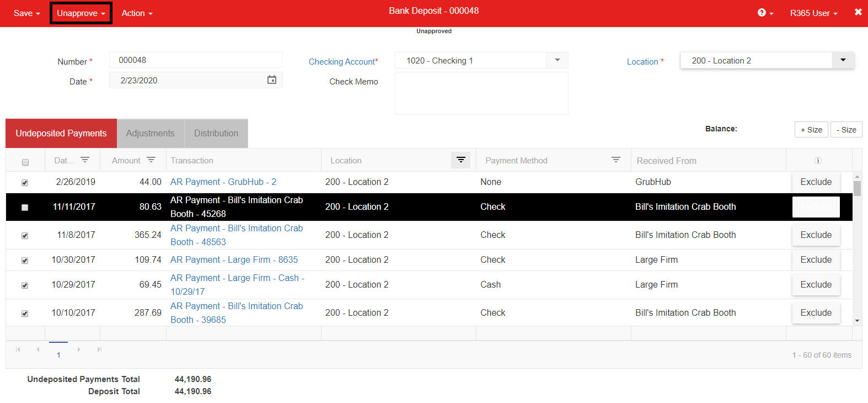Expand the Checking Account dropdown

pos(557,60)
